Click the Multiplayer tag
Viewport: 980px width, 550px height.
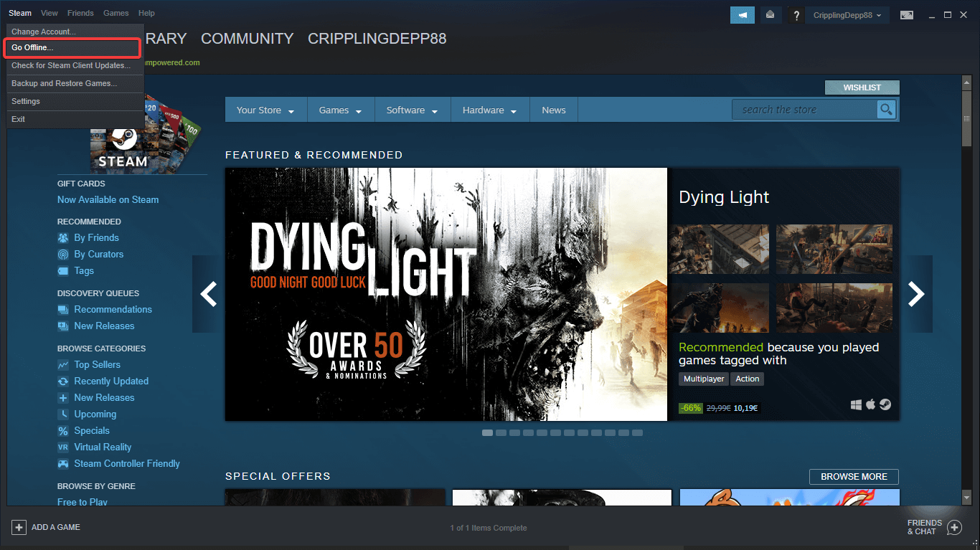click(x=704, y=379)
